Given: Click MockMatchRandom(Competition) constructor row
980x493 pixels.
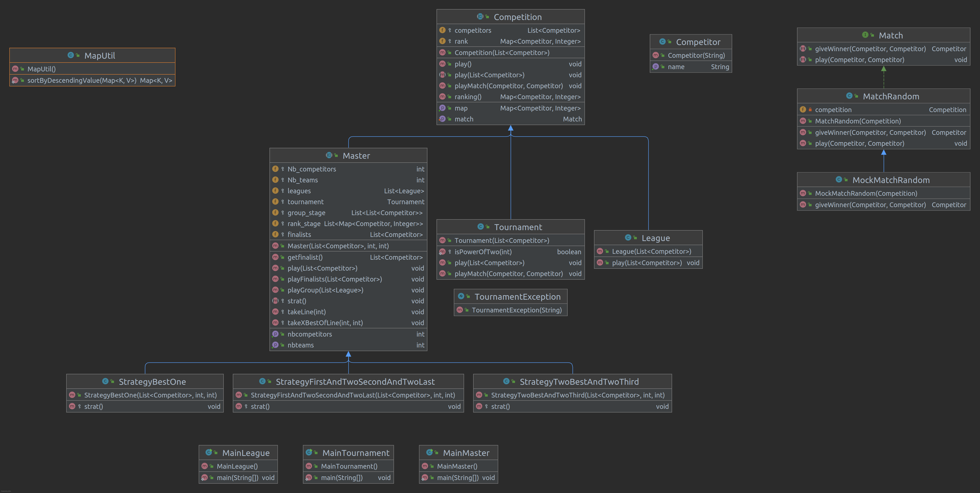Looking at the screenshot, I should [x=883, y=194].
